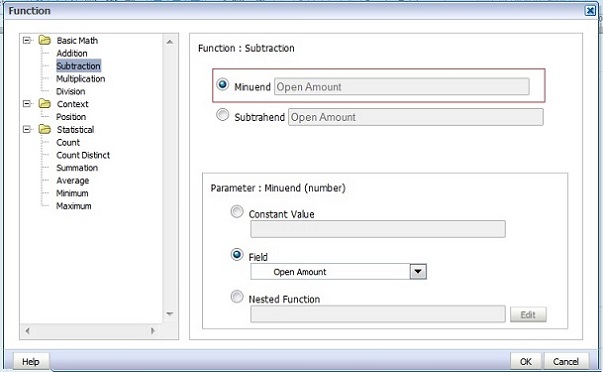603x372 pixels.
Task: Collapse the Statistical tree node
Action: [27, 129]
